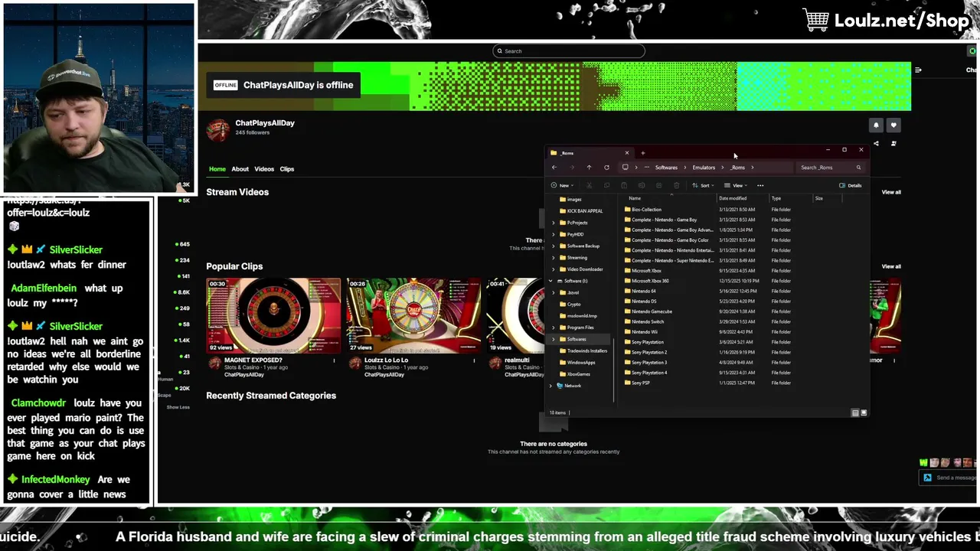The height and width of the screenshot is (551, 980).
Task: Click the Share icon in Explorer toolbar
Action: point(659,185)
